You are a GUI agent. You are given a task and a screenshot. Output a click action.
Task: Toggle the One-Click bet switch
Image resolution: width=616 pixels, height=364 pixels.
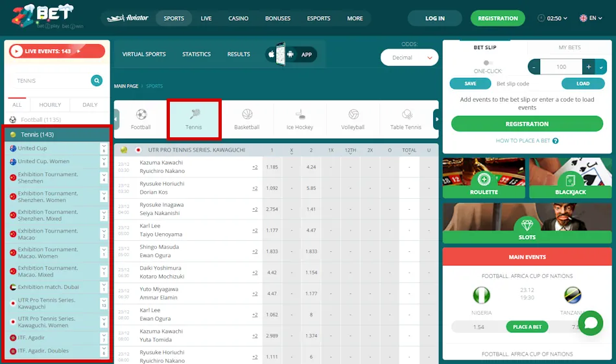(x=488, y=63)
